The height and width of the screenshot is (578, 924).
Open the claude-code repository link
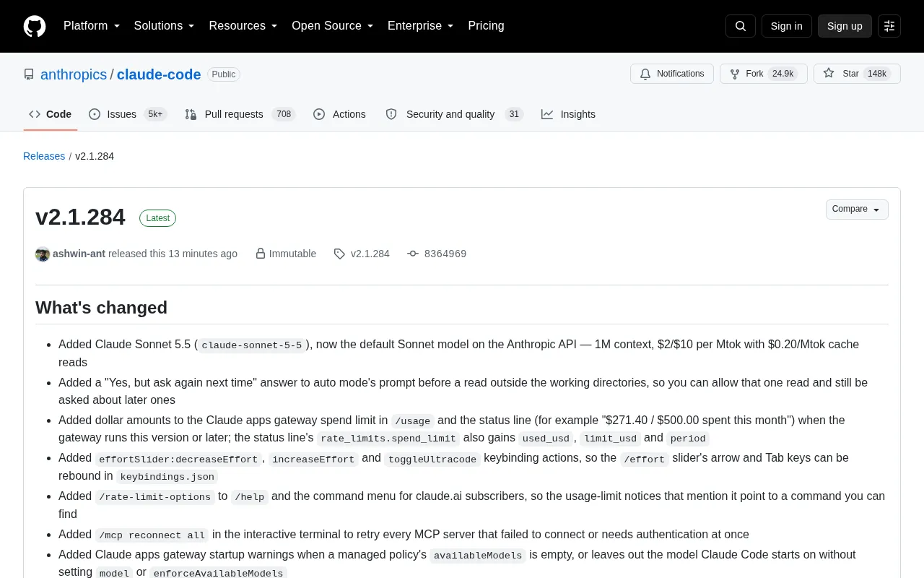159,74
